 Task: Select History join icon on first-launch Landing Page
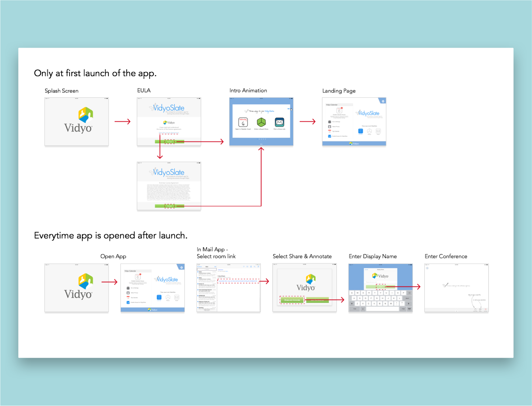(x=369, y=131)
